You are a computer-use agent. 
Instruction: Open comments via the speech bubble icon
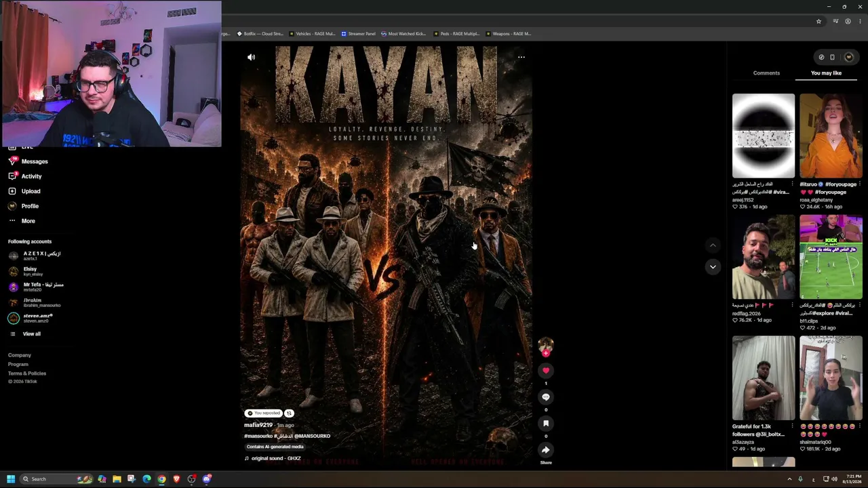point(546,397)
